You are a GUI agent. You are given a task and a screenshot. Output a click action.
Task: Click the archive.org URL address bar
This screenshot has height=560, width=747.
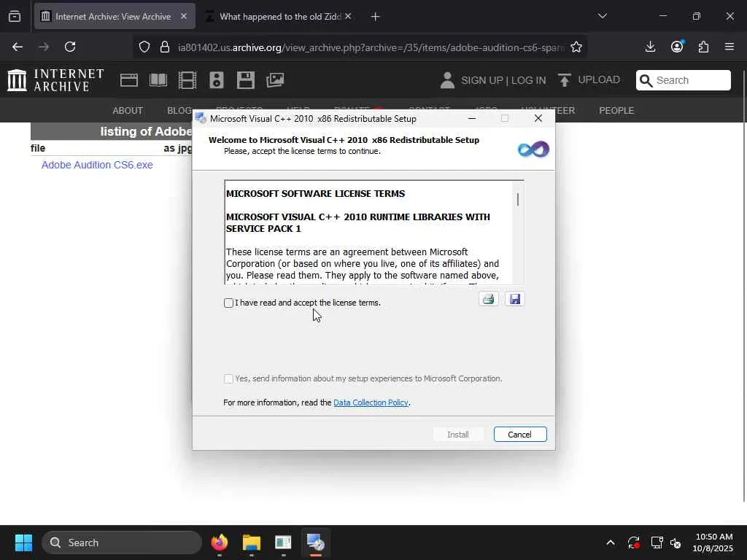coord(371,47)
